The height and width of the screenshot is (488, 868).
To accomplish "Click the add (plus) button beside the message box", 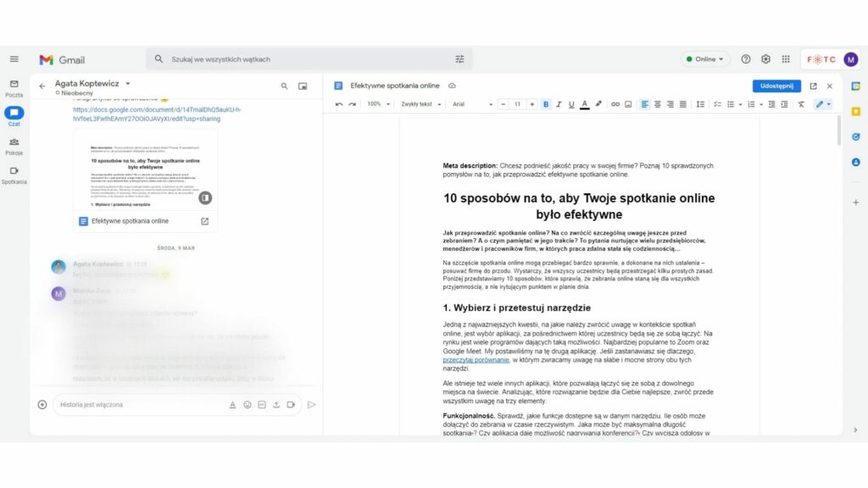I will point(42,404).
